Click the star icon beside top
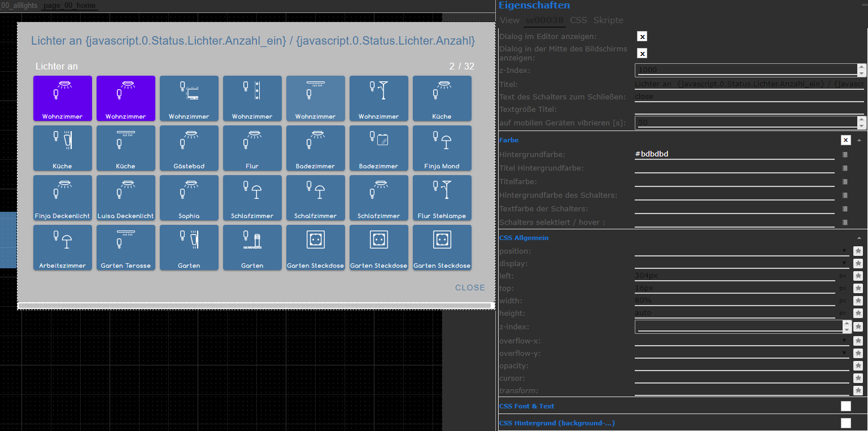The width and height of the screenshot is (868, 431). point(858,288)
